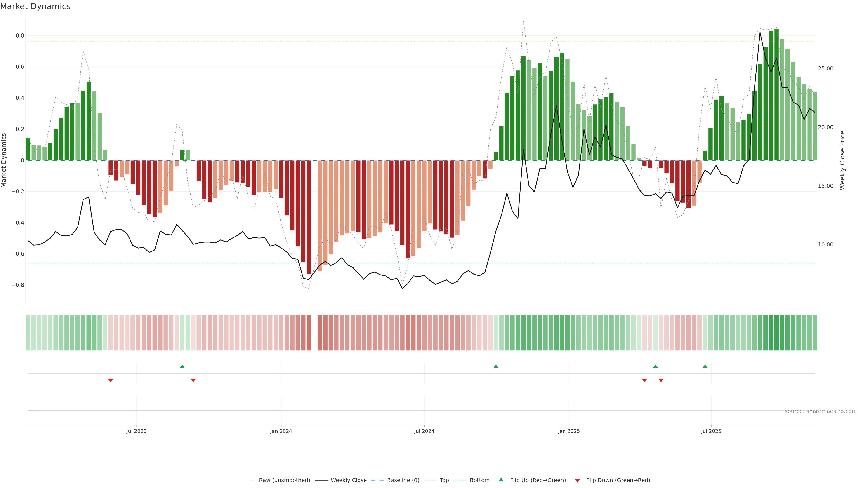868x488 pixels.
Task: Click the green flip-up triangle just before Jul 2025
Action: point(705,366)
